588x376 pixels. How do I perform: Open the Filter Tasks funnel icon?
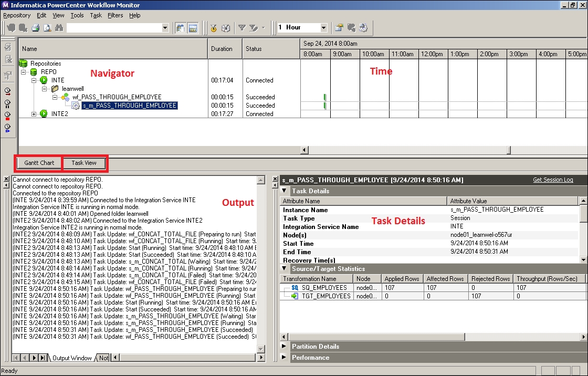[x=241, y=27]
